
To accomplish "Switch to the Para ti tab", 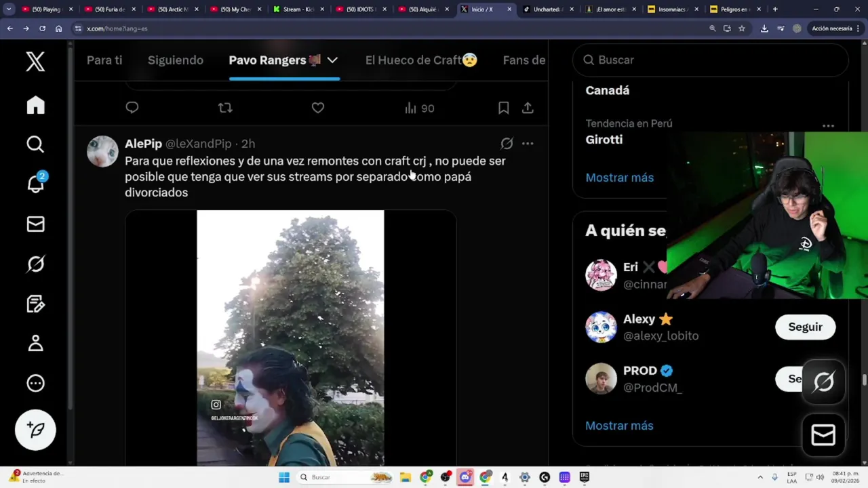I will coord(104,60).
